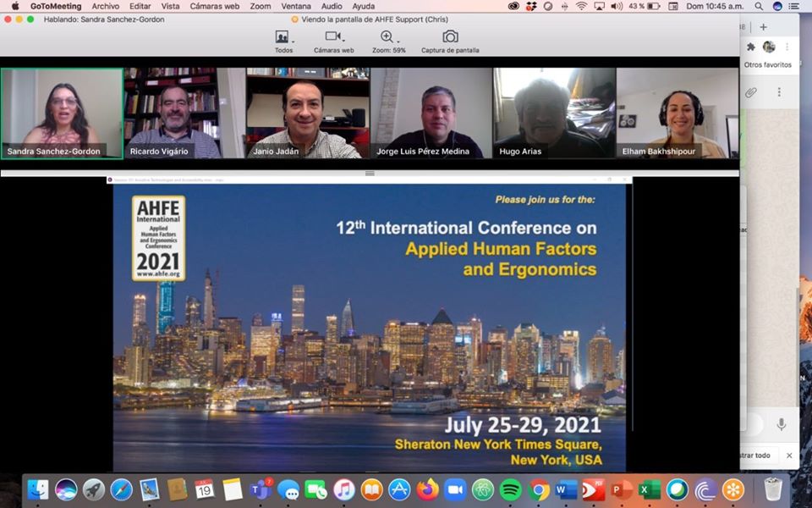Viewport: 812px width, 508px height.
Task: Expand the small arrow beside the Todos icon
Action: [294, 41]
